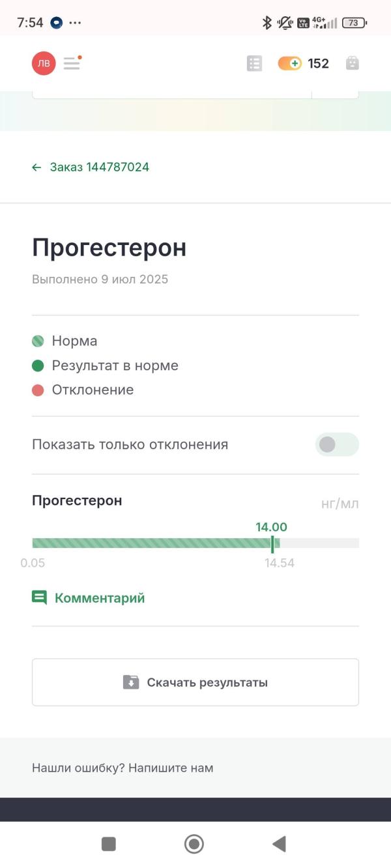Viewport: 391px width, 868px height.
Task: Click the download folder icon
Action: 131,682
